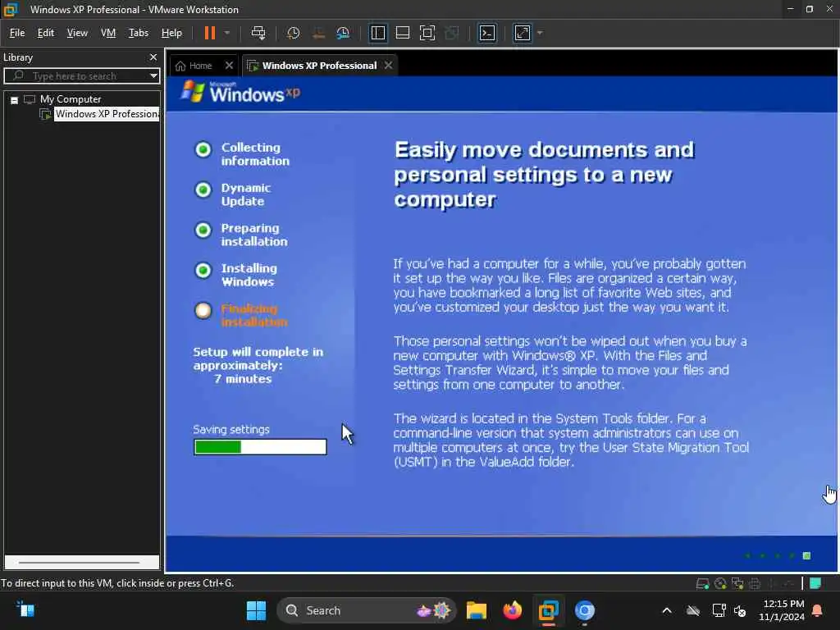This screenshot has width=840, height=630.
Task: Click the Windows XP logo in setup
Action: (240, 92)
